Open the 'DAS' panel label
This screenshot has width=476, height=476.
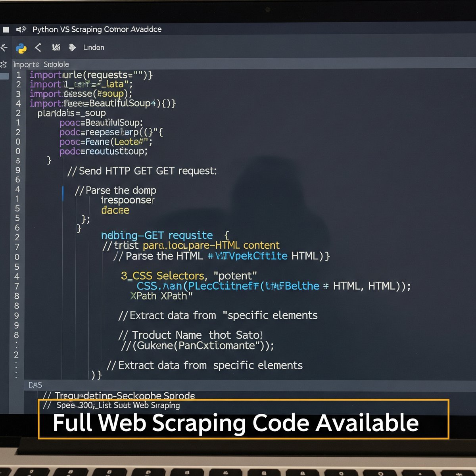coord(35,385)
